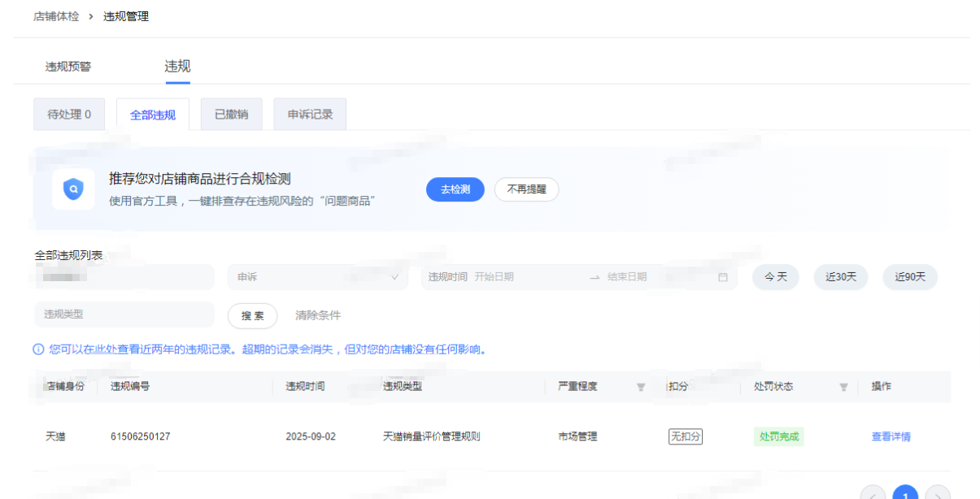Screen dimensions: 980x499
Task: Click the 不再提醒 button
Action: 526,189
